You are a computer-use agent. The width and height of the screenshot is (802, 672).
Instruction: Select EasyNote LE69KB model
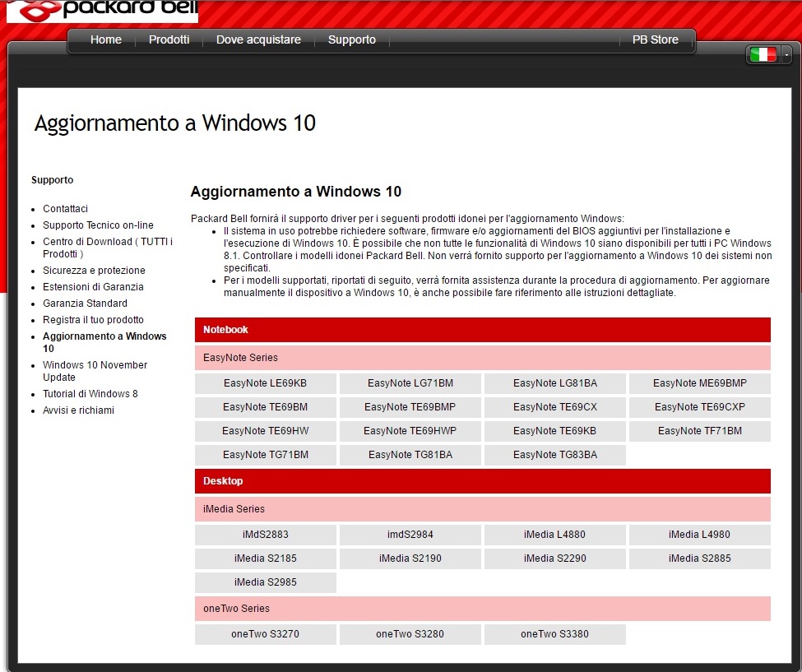pos(266,383)
